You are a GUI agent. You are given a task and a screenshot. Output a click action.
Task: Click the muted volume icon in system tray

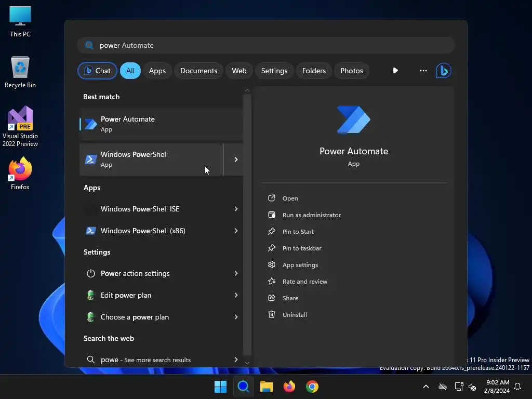click(472, 387)
